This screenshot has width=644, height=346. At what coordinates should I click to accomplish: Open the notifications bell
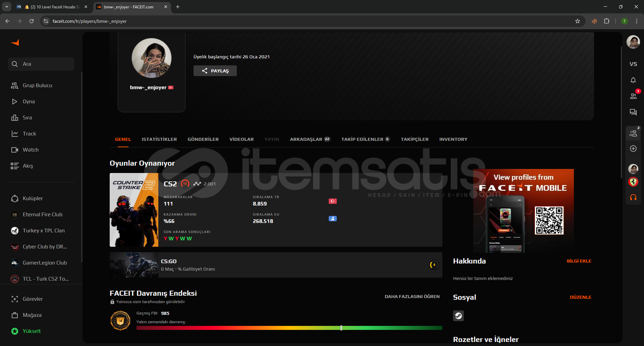(x=633, y=80)
